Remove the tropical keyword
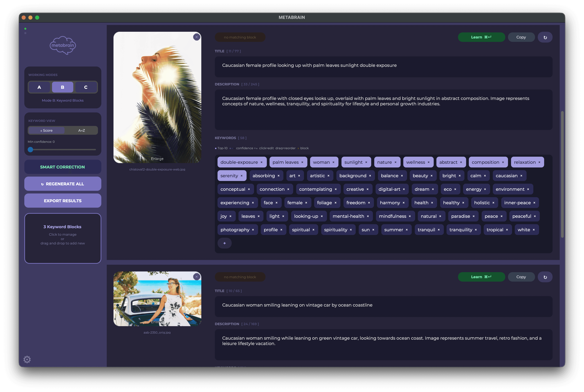 coord(507,229)
